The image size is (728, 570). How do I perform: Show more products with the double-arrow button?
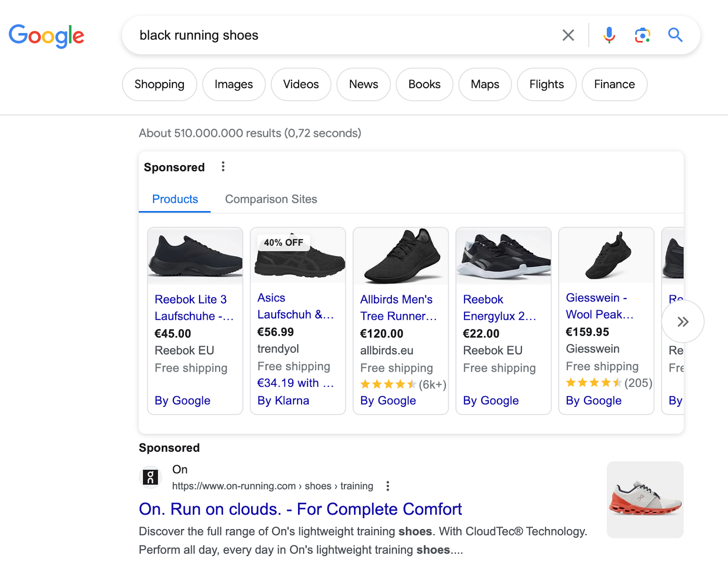(682, 322)
